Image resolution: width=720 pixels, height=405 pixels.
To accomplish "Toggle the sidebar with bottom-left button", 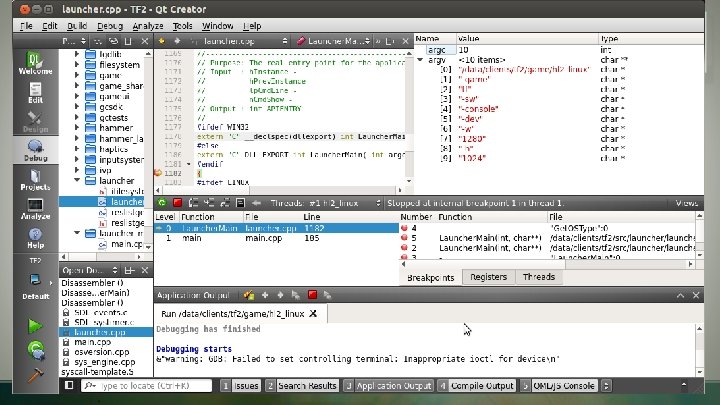I will coord(69,385).
